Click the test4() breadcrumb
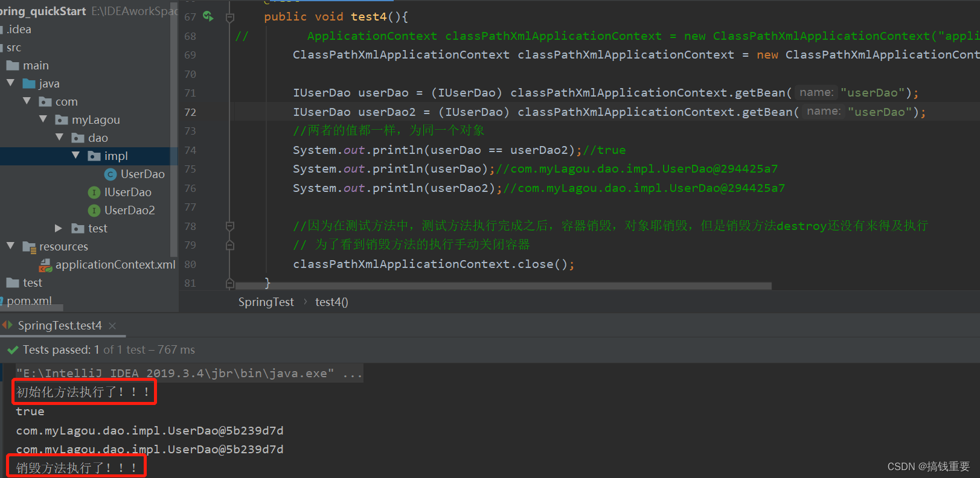The image size is (980, 478). pos(331,302)
